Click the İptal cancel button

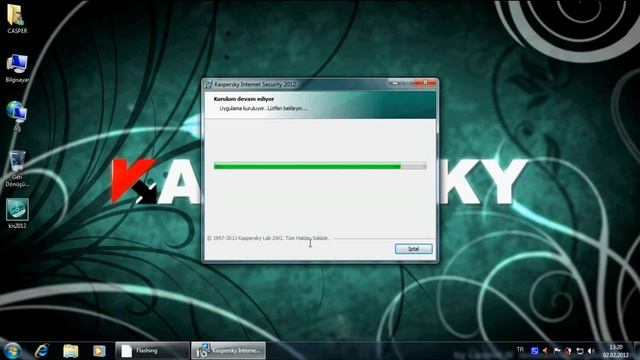[413, 249]
